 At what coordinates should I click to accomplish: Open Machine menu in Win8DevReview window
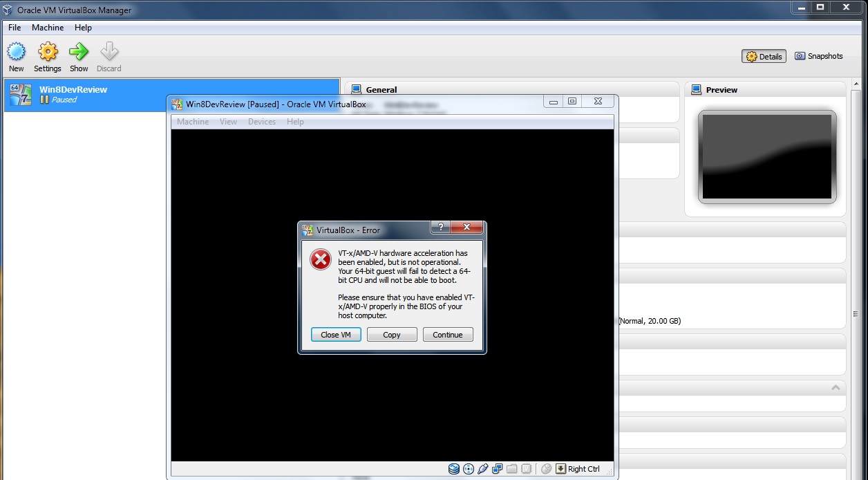(x=193, y=122)
